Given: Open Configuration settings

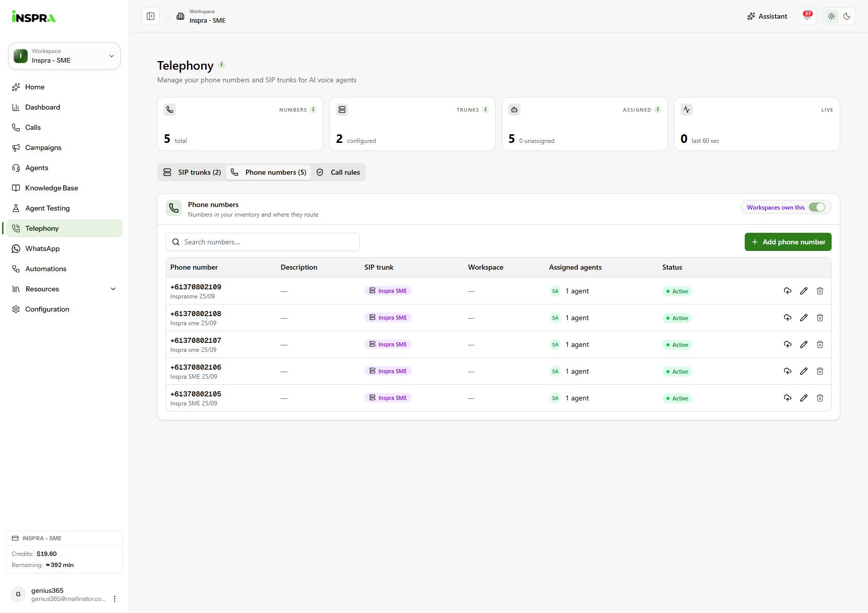Looking at the screenshot, I should [x=64, y=309].
